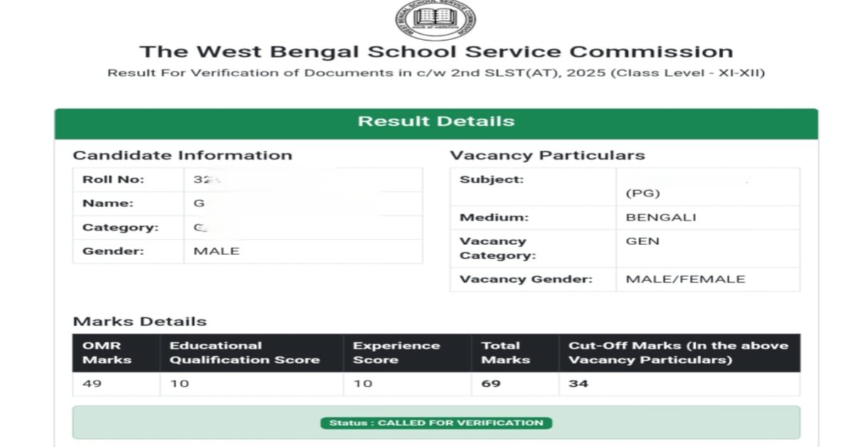Click the Experience Score column header
The image size is (868, 447).
[396, 353]
